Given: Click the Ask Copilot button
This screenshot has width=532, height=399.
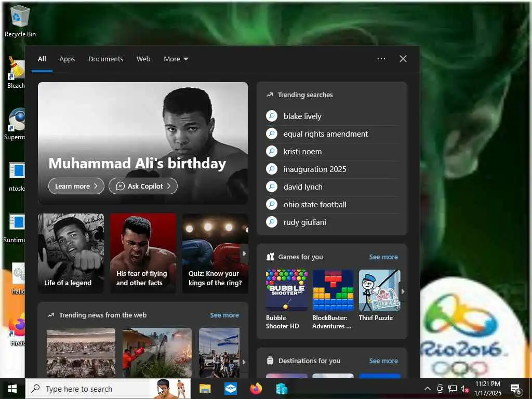Looking at the screenshot, I should 143,187.
